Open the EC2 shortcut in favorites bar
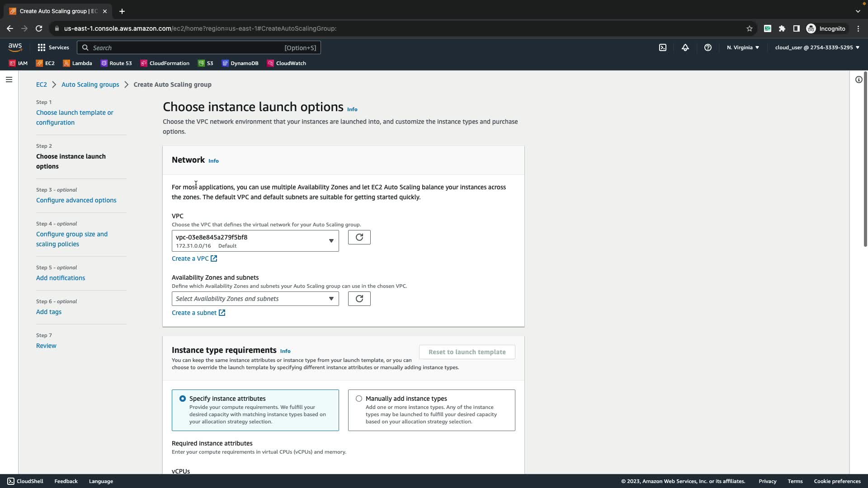The width and height of the screenshot is (868, 488). point(45,63)
